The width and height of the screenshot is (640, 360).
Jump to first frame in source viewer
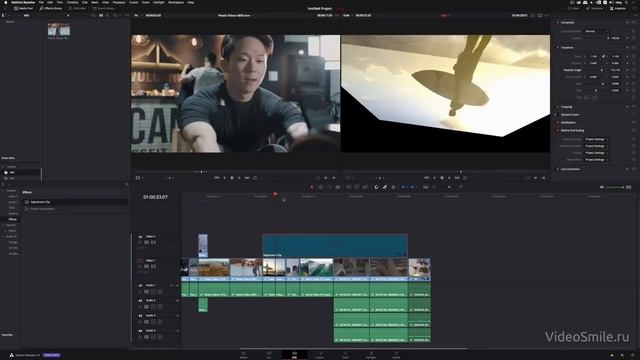[x=217, y=178]
